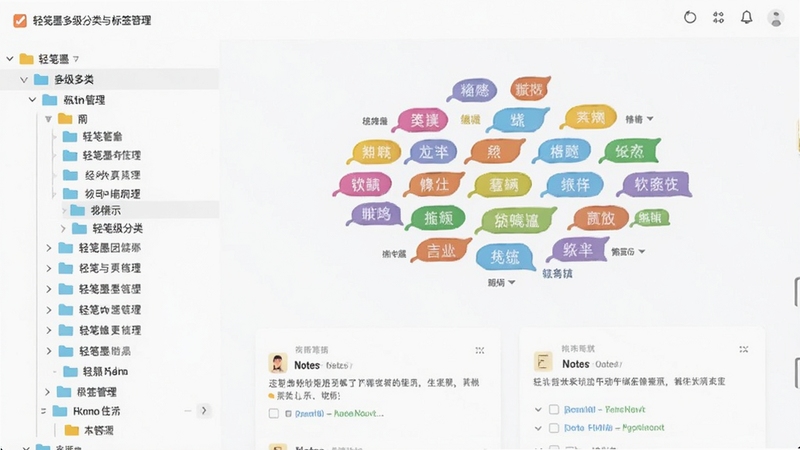Click the yellow folder icon at the bottom of the tree
800x450 pixels.
72,431
